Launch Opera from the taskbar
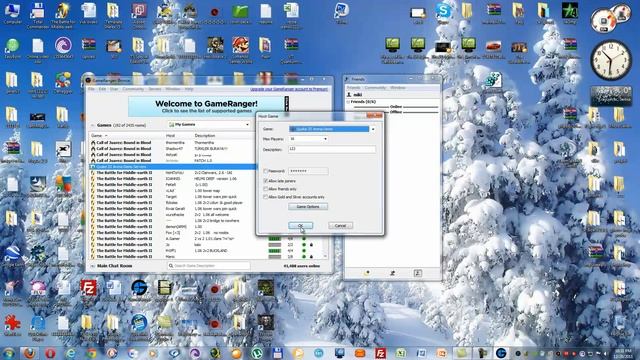This screenshot has height=360, width=640. pos(50,353)
